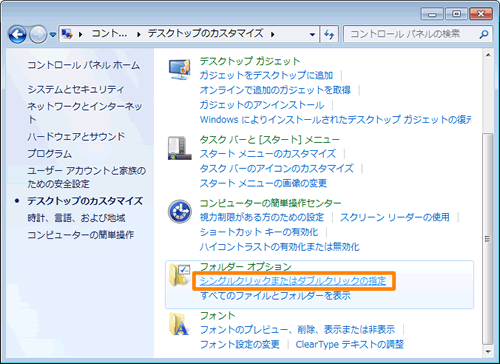Screen dimensions: 500x364
Task: Click the Back navigation arrow button
Action: click(x=17, y=34)
